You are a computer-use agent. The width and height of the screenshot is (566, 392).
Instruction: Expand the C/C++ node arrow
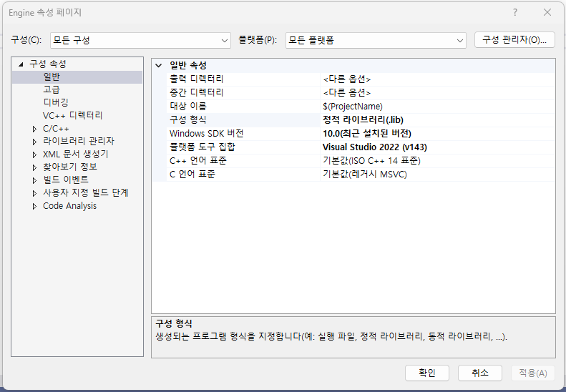click(34, 129)
